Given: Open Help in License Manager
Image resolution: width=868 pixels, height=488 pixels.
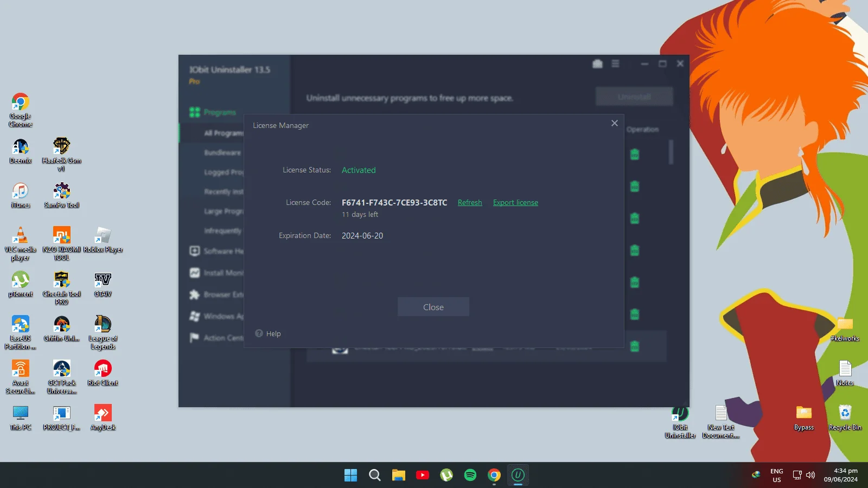Looking at the screenshot, I should tap(268, 333).
